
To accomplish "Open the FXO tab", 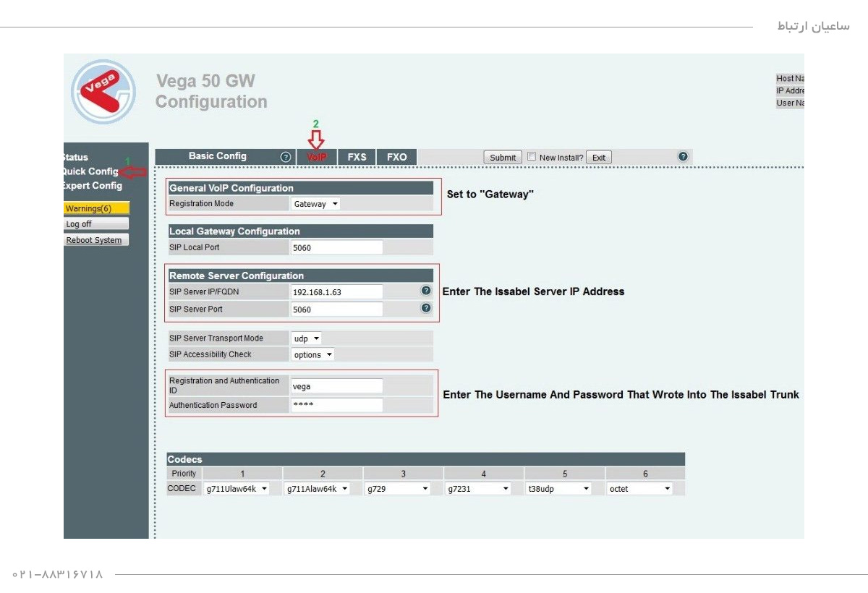I will tap(396, 157).
